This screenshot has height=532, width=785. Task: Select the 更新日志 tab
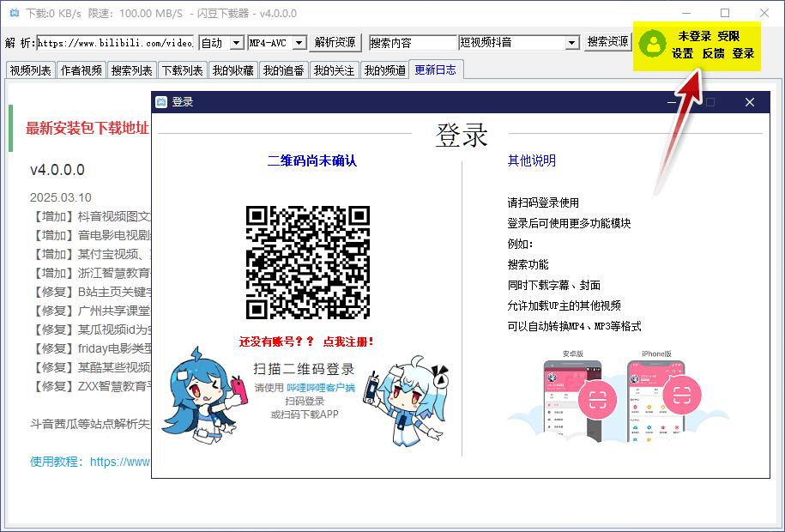436,70
